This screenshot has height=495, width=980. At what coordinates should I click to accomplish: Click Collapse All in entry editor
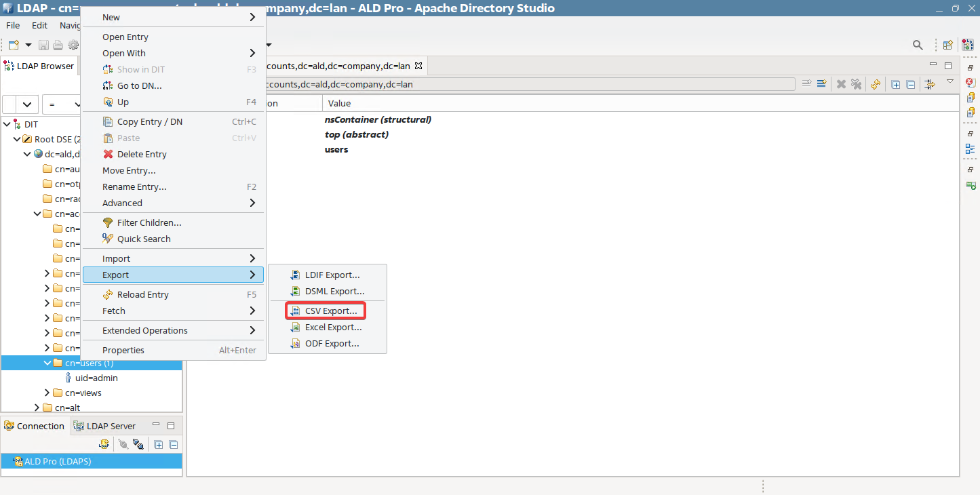click(x=910, y=84)
